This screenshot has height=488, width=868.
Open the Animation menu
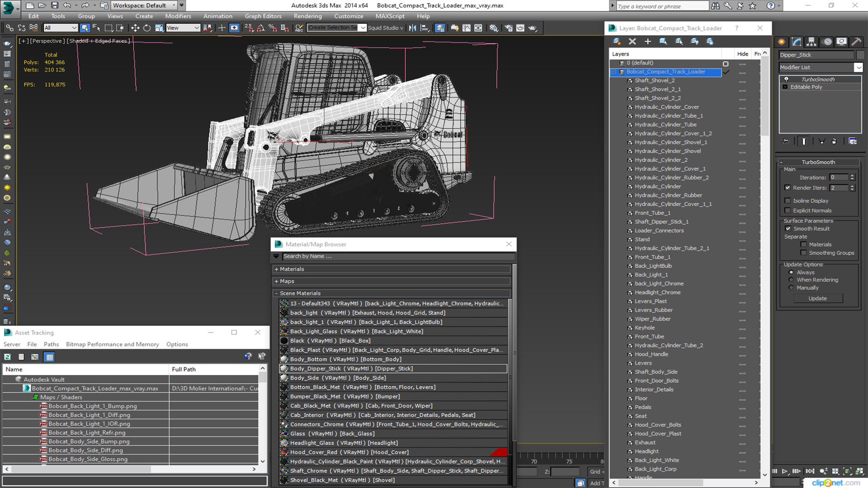tap(217, 16)
